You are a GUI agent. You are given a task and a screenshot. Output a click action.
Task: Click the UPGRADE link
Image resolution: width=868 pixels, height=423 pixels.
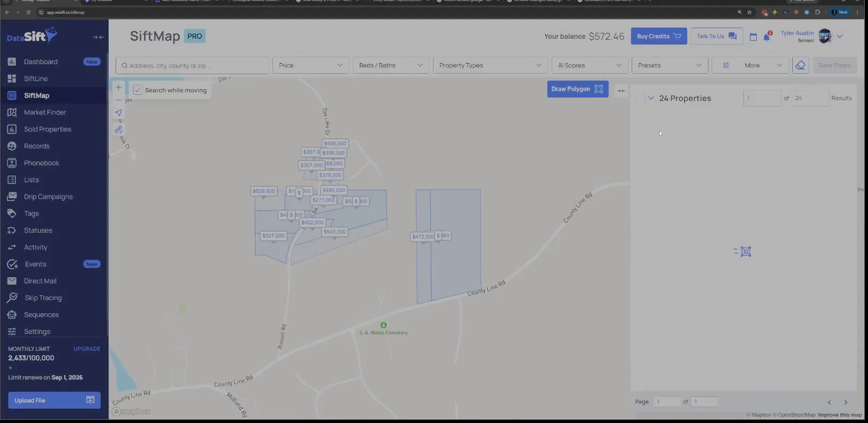pos(87,349)
